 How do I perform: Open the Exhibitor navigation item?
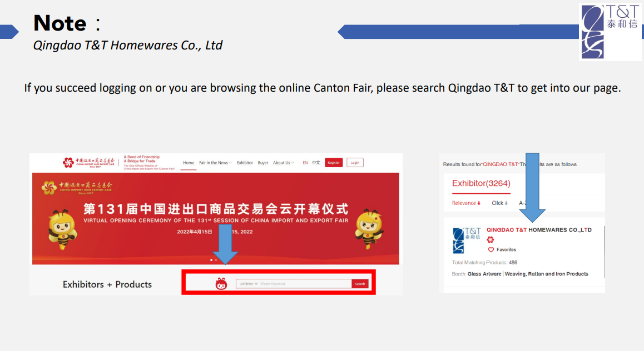245,163
